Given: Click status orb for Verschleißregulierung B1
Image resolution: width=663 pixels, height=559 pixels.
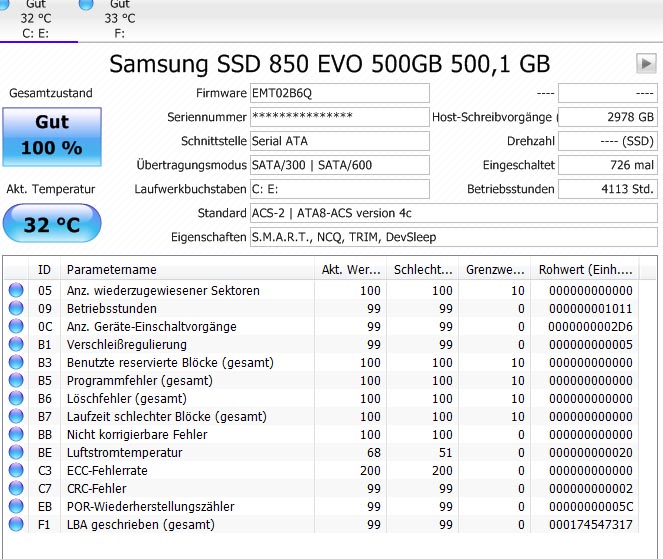Looking at the screenshot, I should point(16,345).
